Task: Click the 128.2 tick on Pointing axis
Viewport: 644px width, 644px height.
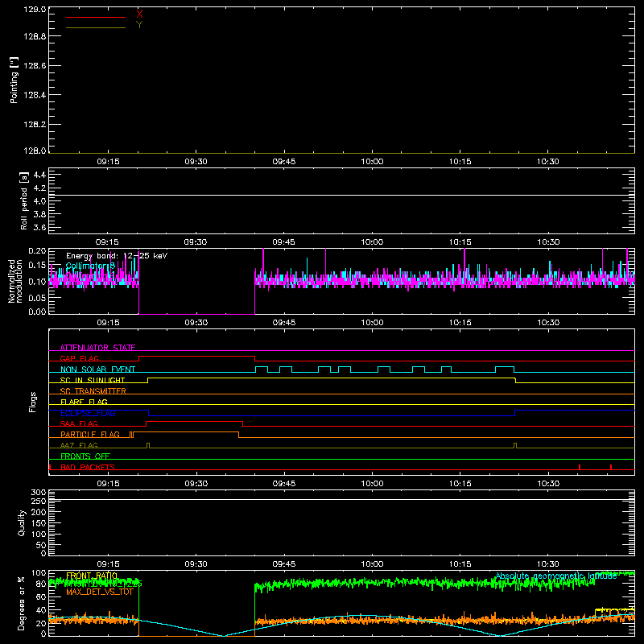Action: (35, 125)
